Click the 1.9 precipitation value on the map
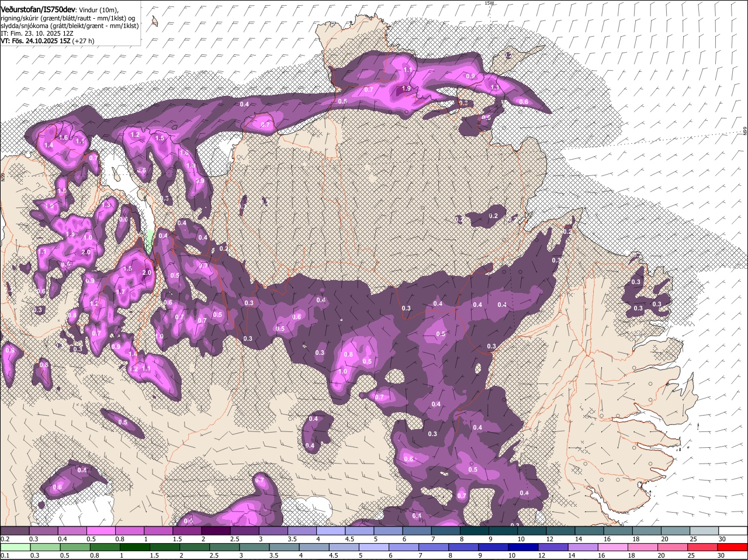The image size is (748, 560). pos(406,88)
